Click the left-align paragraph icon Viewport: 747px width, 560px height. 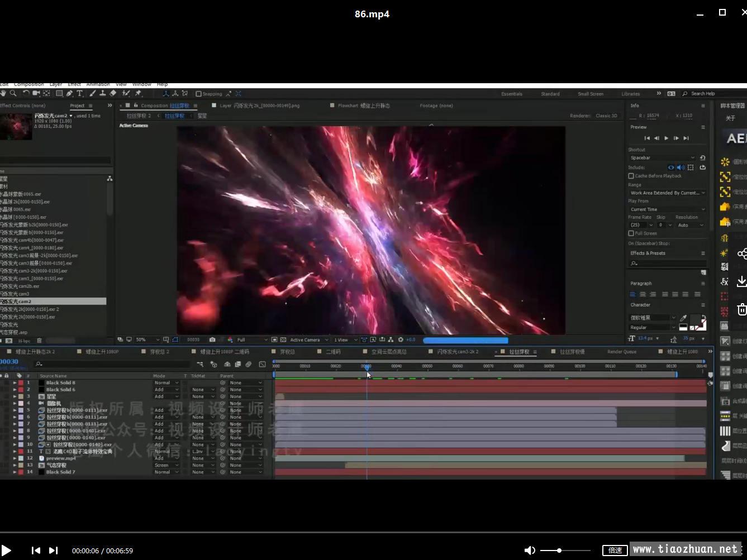click(x=632, y=294)
